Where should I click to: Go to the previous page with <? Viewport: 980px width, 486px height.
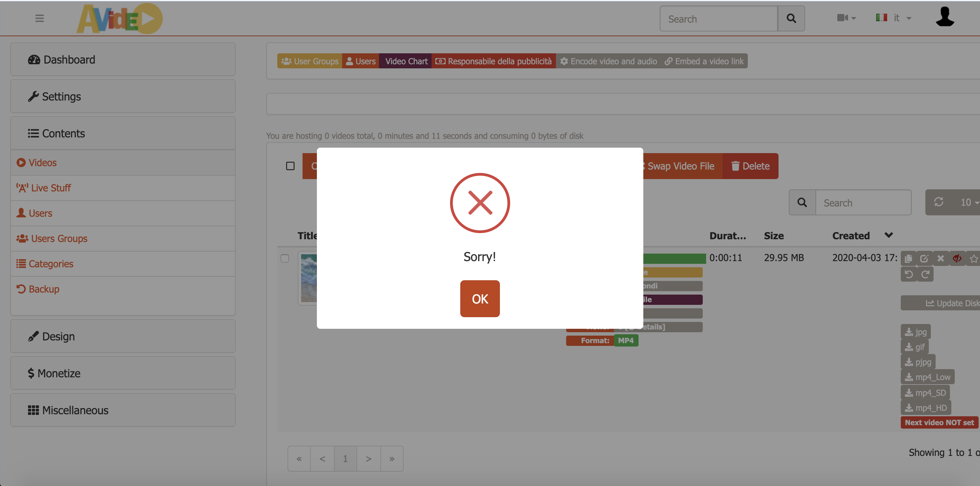[x=322, y=459]
